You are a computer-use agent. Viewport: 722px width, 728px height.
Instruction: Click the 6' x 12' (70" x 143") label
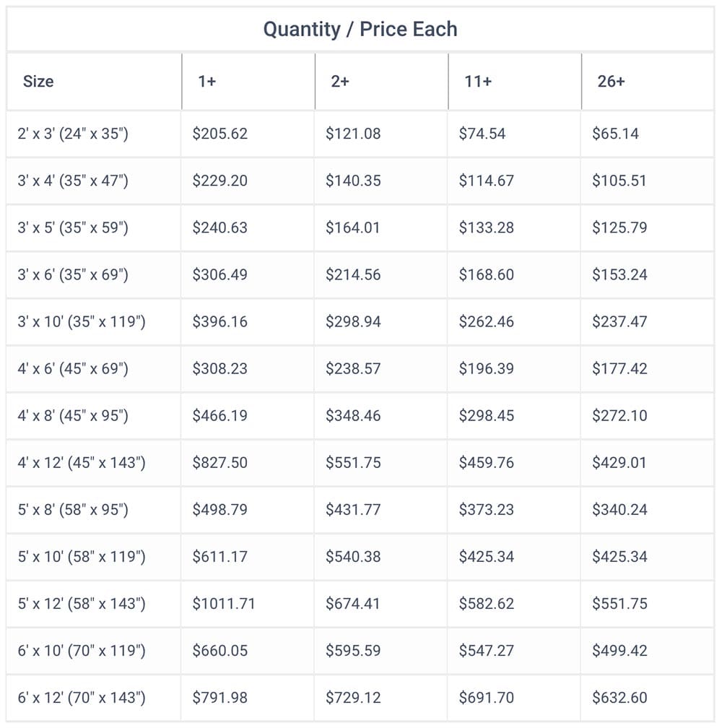(82, 698)
